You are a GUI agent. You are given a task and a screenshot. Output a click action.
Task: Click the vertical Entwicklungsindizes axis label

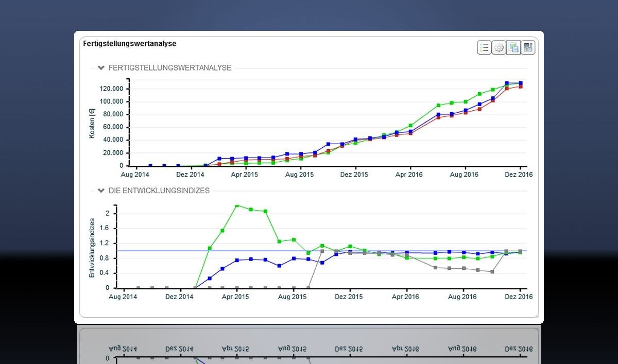click(92, 248)
